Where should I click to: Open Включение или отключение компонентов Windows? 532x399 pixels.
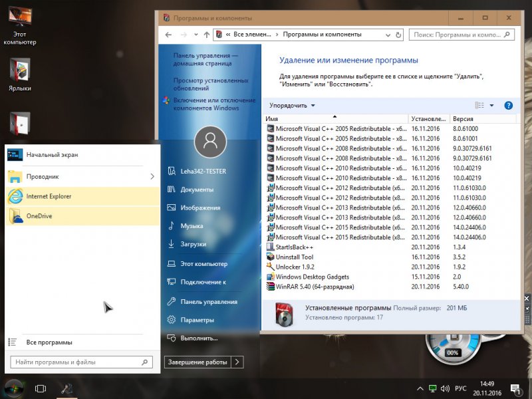pos(214,104)
